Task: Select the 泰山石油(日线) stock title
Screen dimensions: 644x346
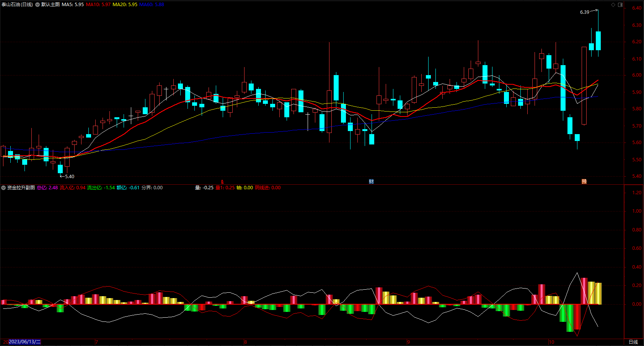Action: click(x=17, y=5)
